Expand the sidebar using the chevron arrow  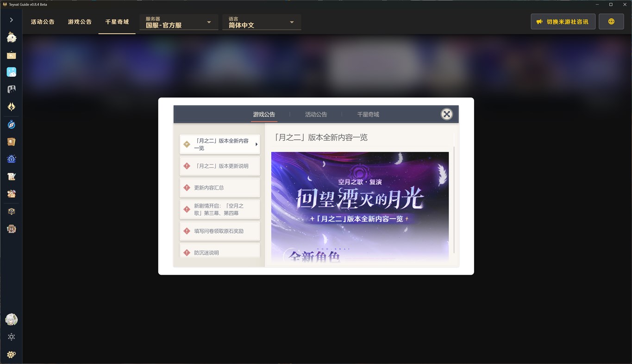click(x=11, y=19)
